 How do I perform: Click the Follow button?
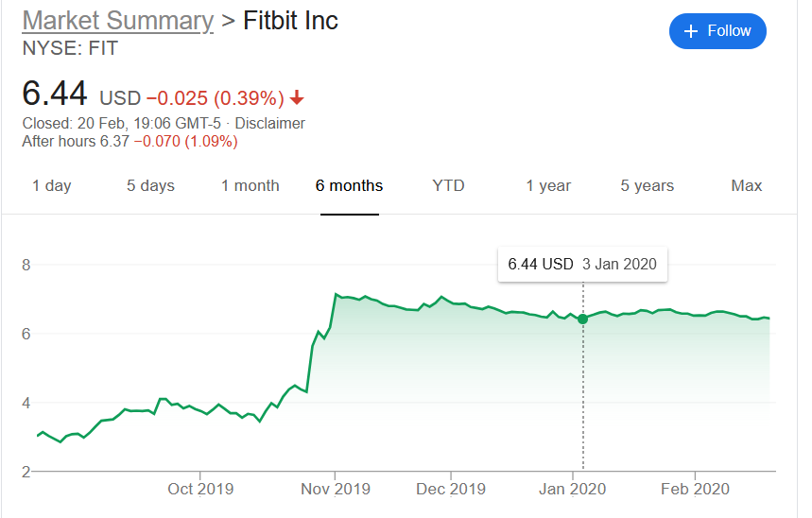pos(717,31)
